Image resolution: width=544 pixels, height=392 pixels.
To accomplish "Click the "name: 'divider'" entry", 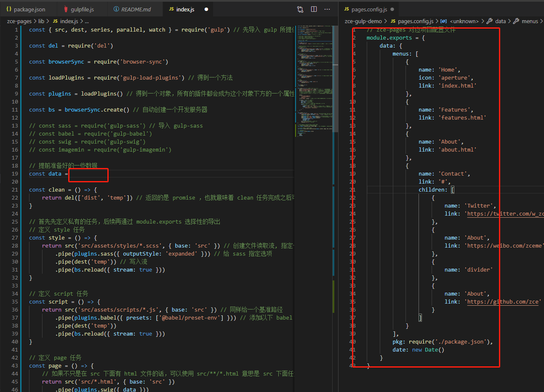I will pos(469,270).
